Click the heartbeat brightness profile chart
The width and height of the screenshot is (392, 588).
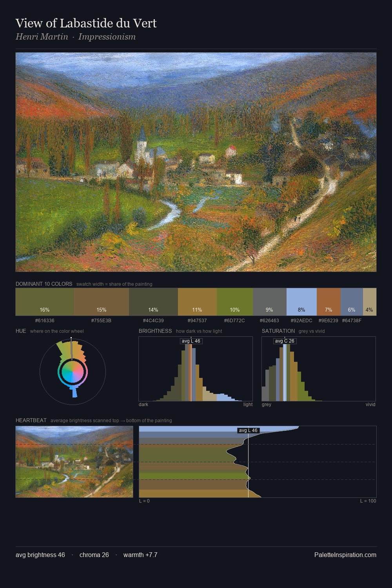pyautogui.click(x=258, y=462)
